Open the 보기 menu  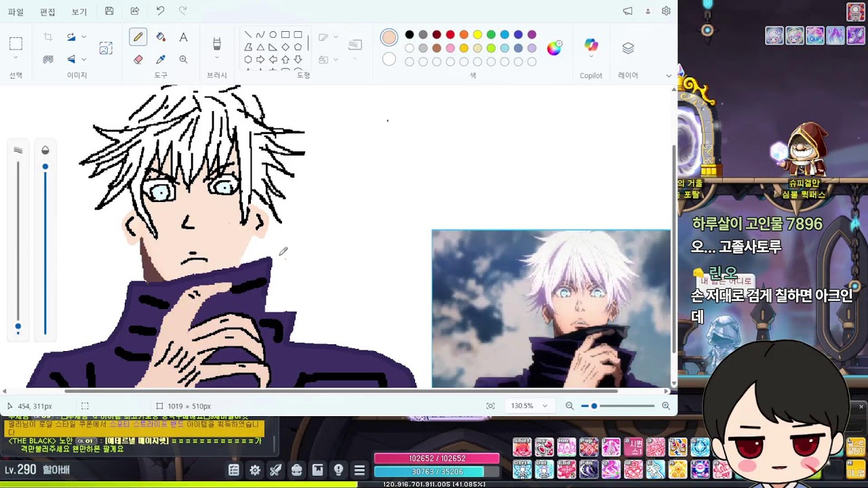point(79,12)
